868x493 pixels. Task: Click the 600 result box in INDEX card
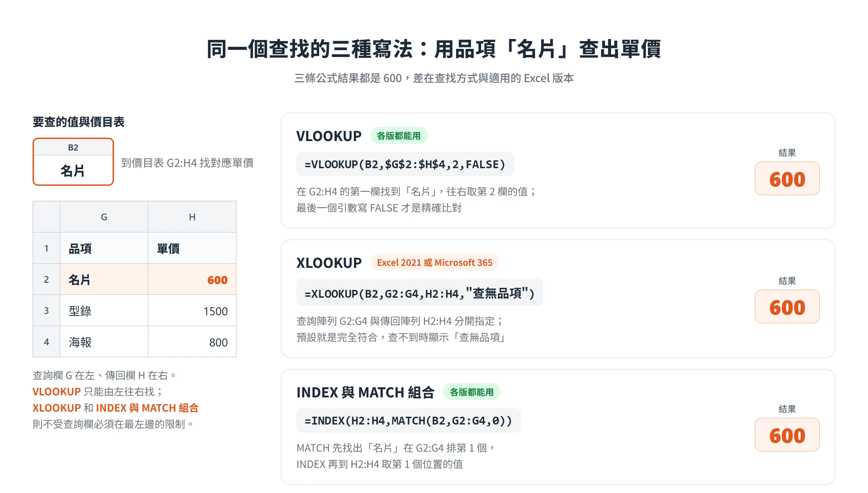pos(787,435)
